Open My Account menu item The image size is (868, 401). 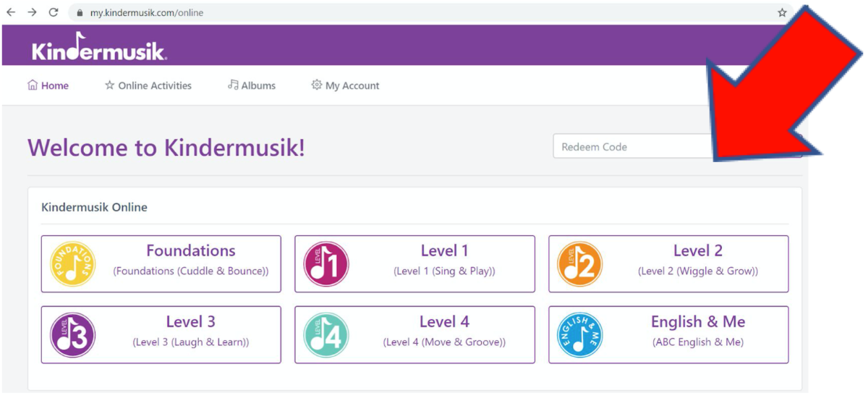tap(345, 85)
